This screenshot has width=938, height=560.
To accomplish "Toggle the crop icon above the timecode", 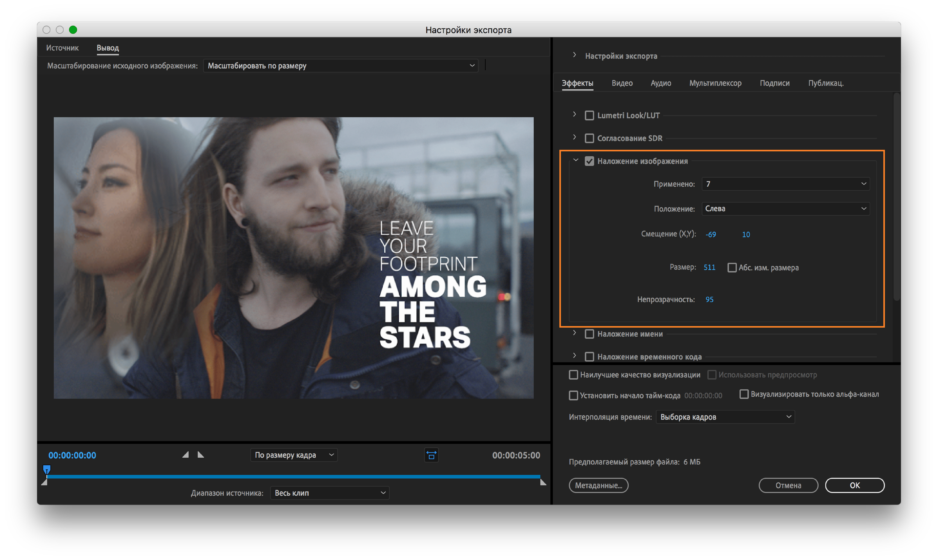I will click(432, 455).
